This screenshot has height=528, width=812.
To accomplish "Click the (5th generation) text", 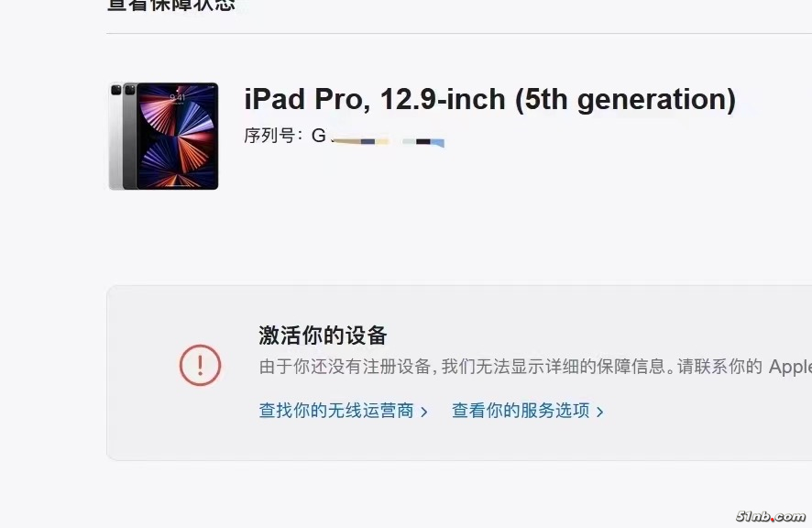I will pos(625,99).
